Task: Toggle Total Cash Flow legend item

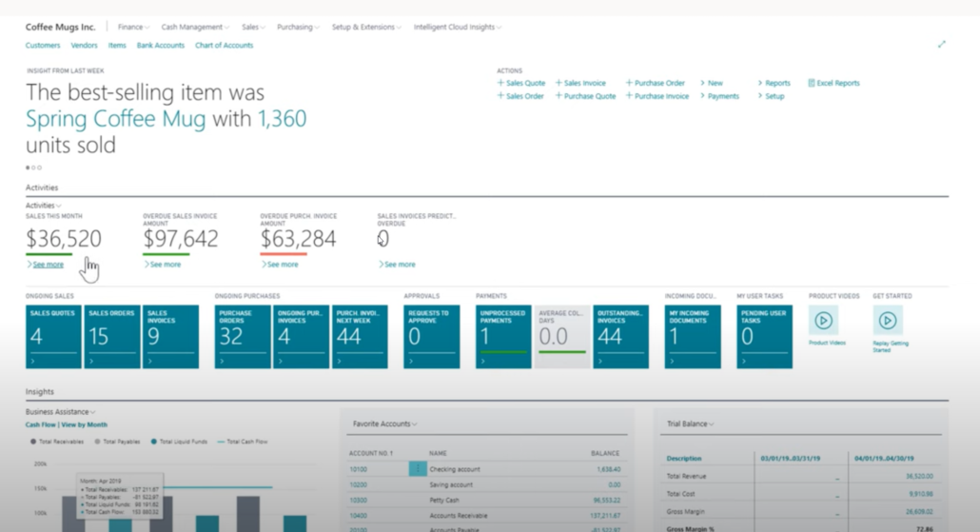Action: tap(243, 442)
